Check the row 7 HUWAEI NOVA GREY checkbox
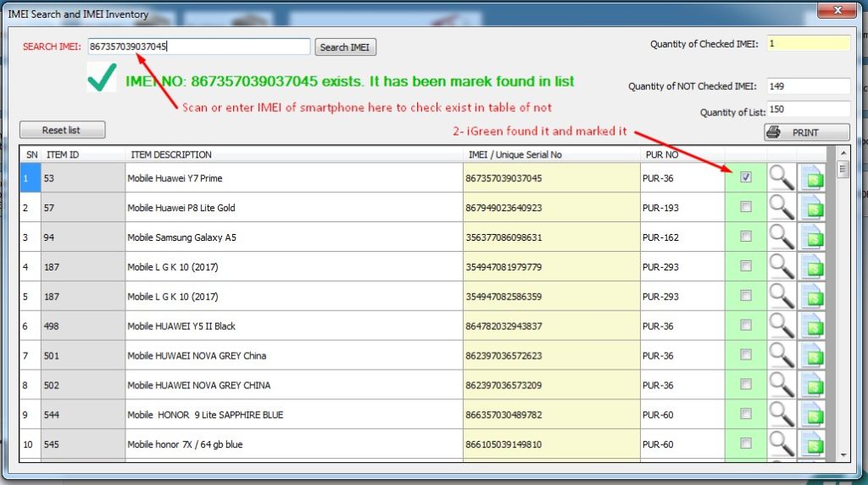The width and height of the screenshot is (868, 485). pos(746,354)
